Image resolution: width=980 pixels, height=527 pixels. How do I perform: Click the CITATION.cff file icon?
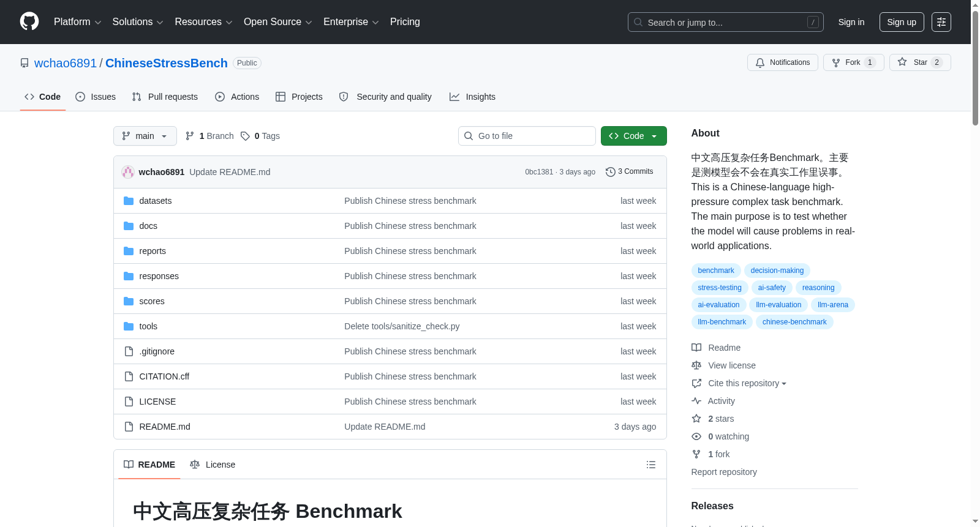129,376
